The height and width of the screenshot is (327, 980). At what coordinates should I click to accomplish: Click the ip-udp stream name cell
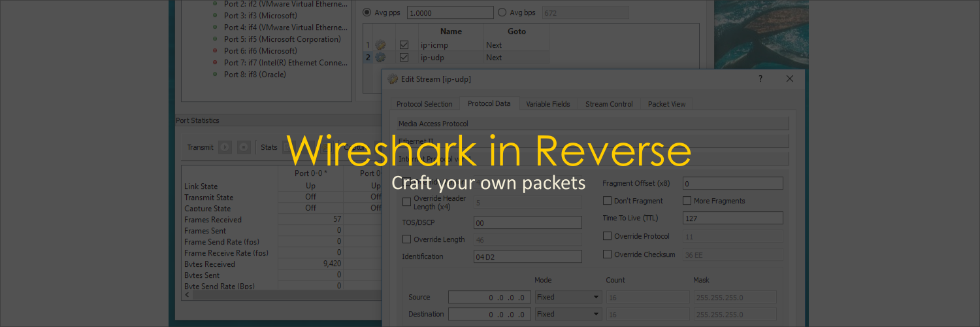coord(451,58)
